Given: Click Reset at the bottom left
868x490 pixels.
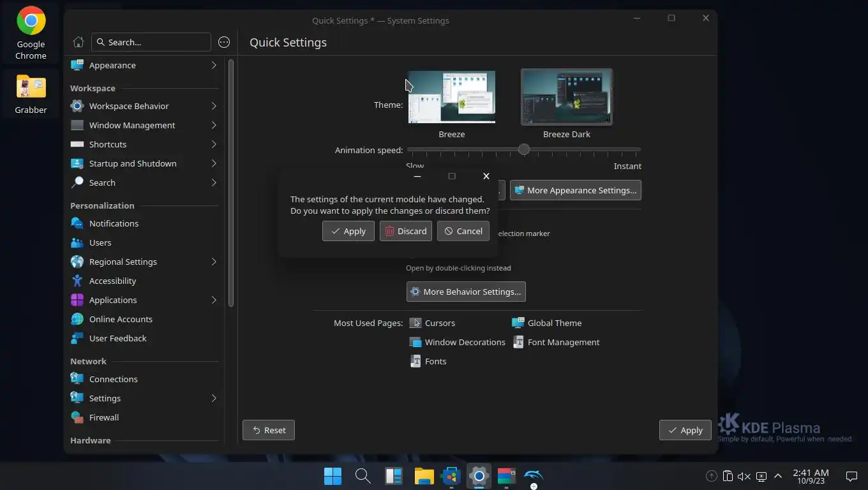Looking at the screenshot, I should point(269,430).
